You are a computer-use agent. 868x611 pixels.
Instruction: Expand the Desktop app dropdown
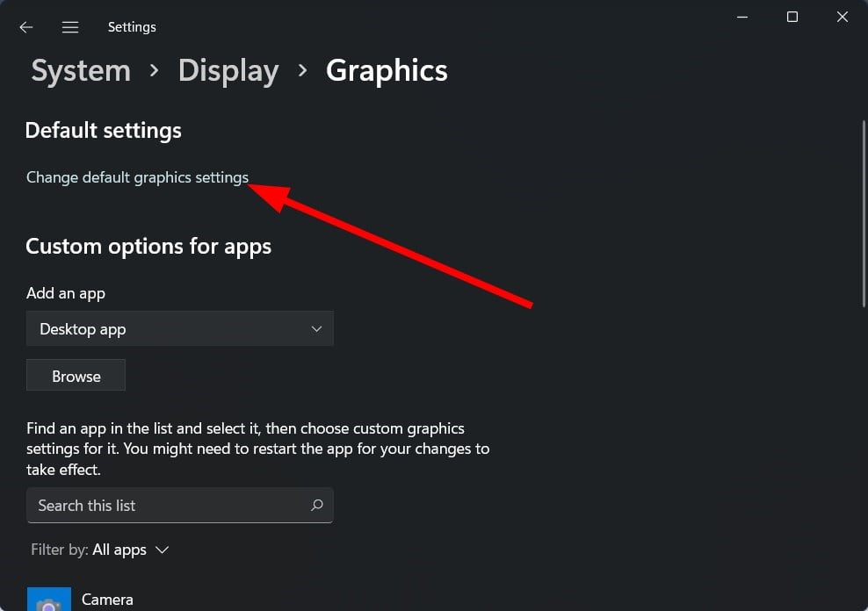click(180, 328)
